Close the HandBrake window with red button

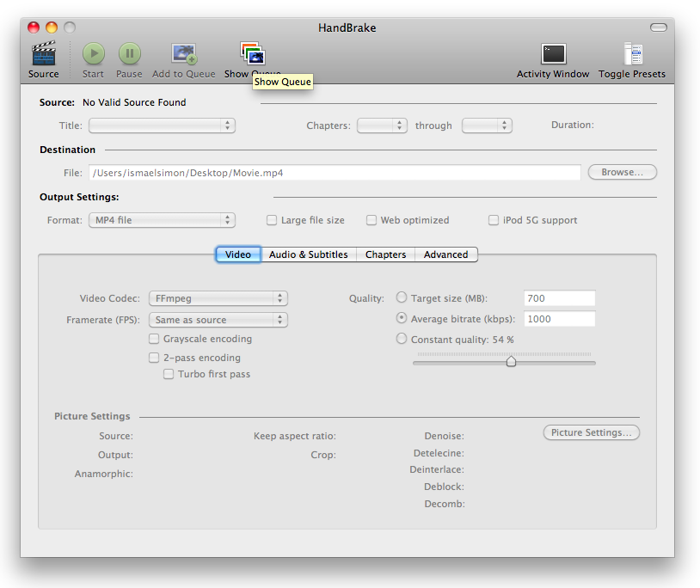click(34, 28)
